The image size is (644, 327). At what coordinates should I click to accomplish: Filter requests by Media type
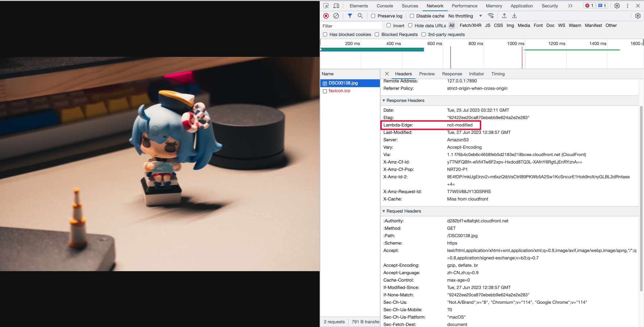(x=524, y=25)
